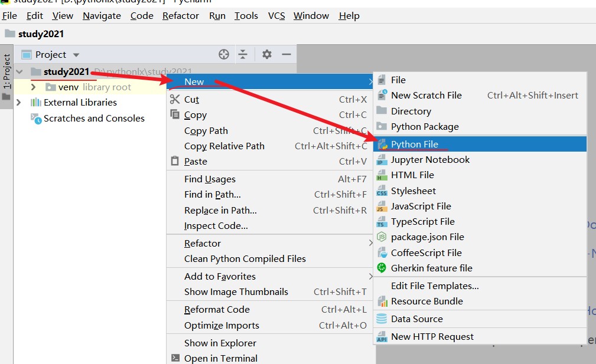This screenshot has height=364, width=596.
Task: Click the Paste clipboard icon
Action: [175, 161]
